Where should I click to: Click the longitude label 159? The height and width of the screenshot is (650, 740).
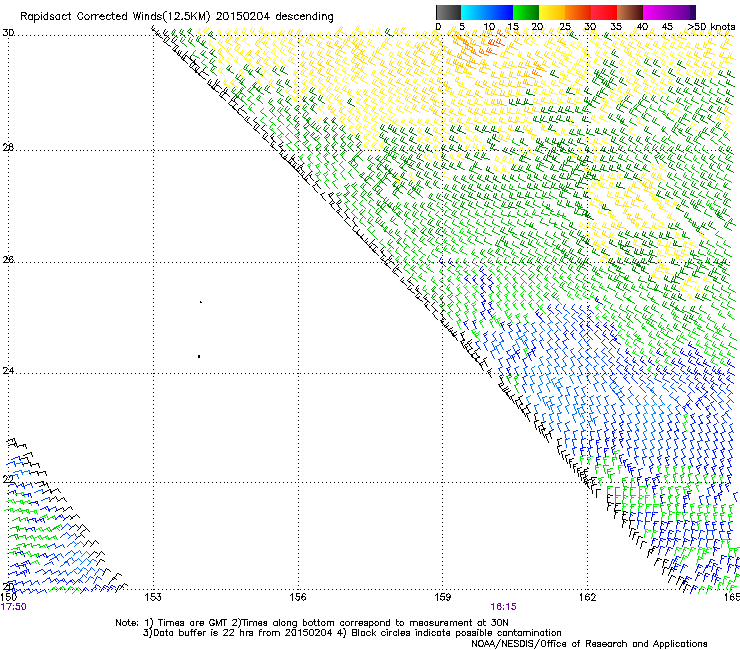(443, 597)
